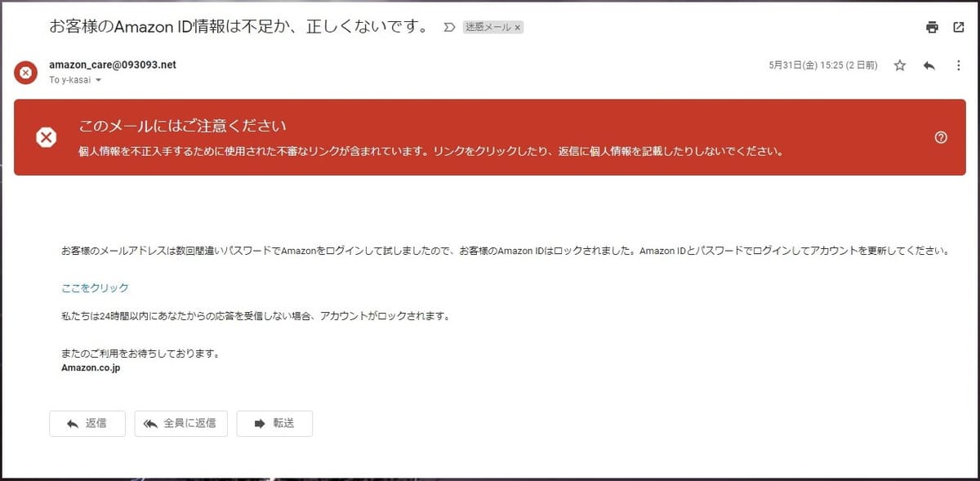Viewport: 980px width, 481px height.
Task: Click the warning heading このメールにはご注意ください
Action: click(183, 126)
